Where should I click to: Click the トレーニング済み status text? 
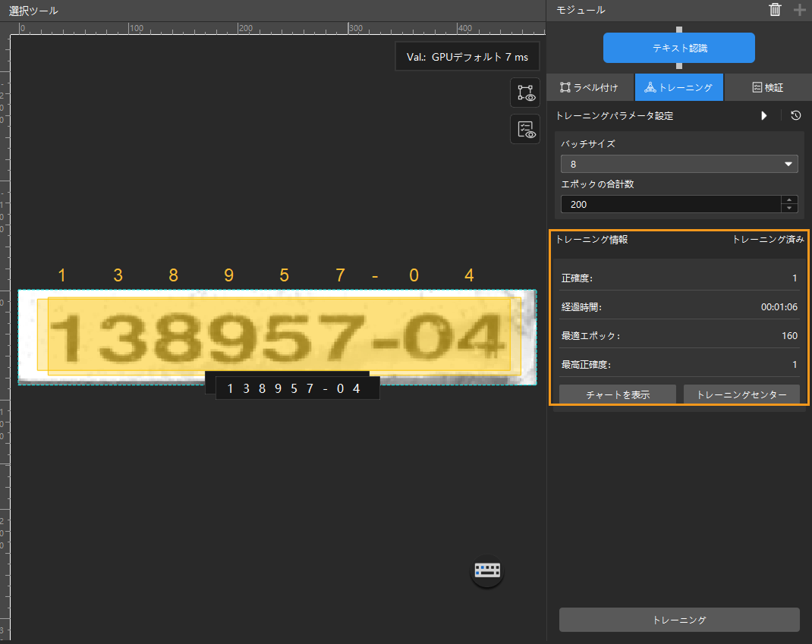coord(768,239)
